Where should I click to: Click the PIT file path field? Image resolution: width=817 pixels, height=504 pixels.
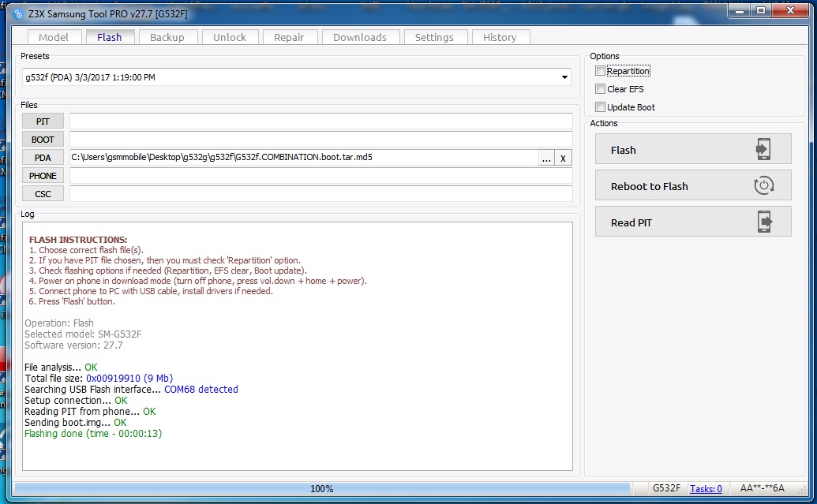point(321,121)
